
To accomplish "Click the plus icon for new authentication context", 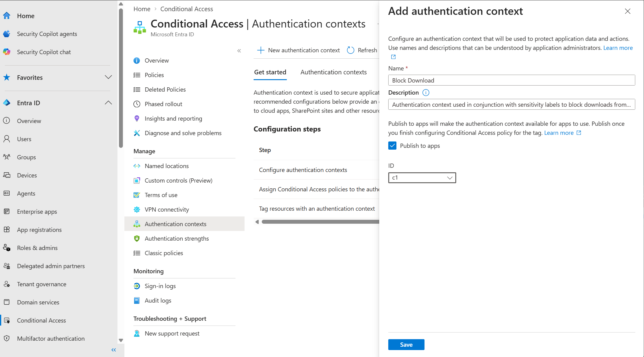I will [x=261, y=50].
